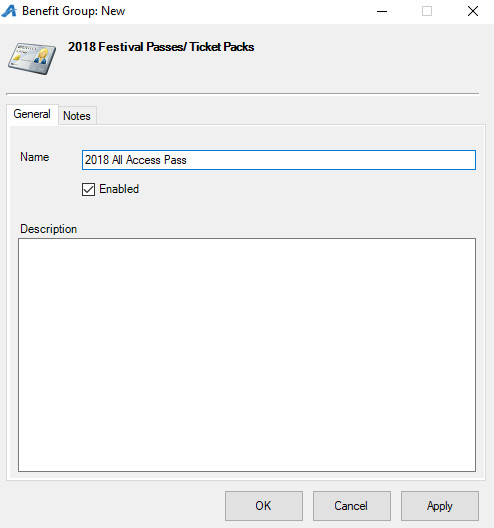Click the Cancel button
The width and height of the screenshot is (494, 528).
352,506
